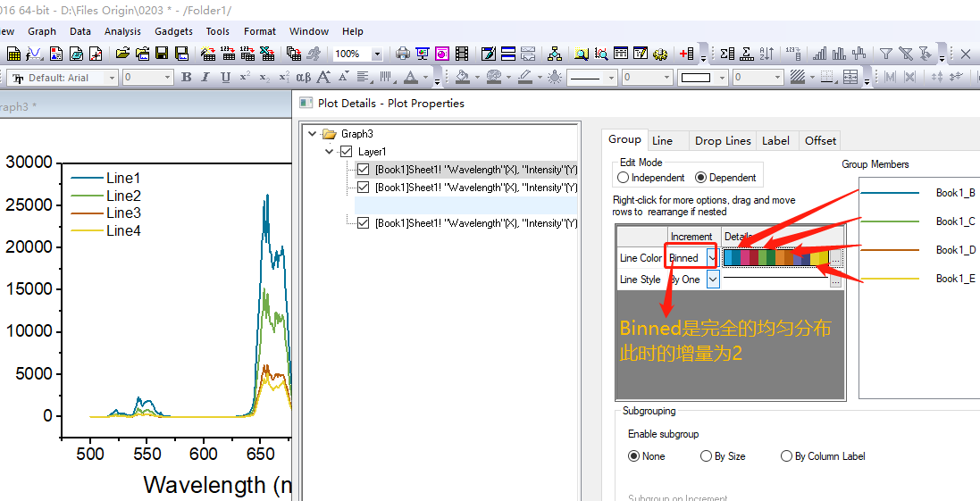Click the Import Wizard icon
980x501 pixels.
pyautogui.click(x=209, y=54)
